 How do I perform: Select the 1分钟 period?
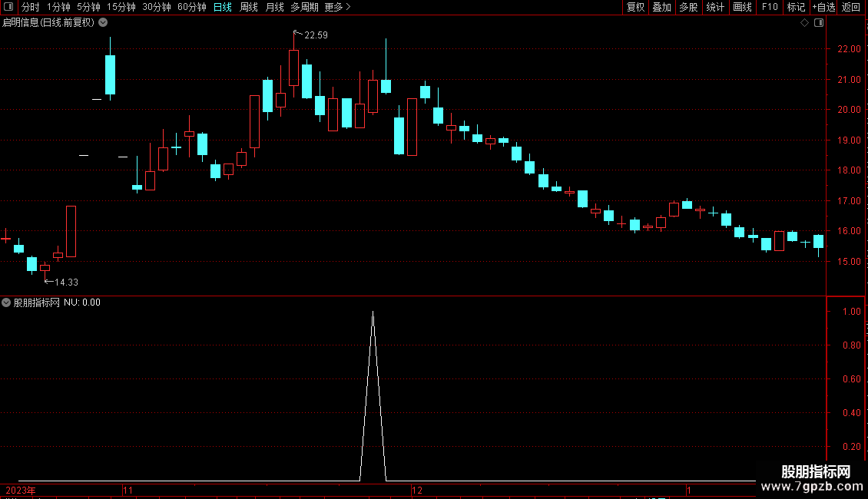click(58, 7)
